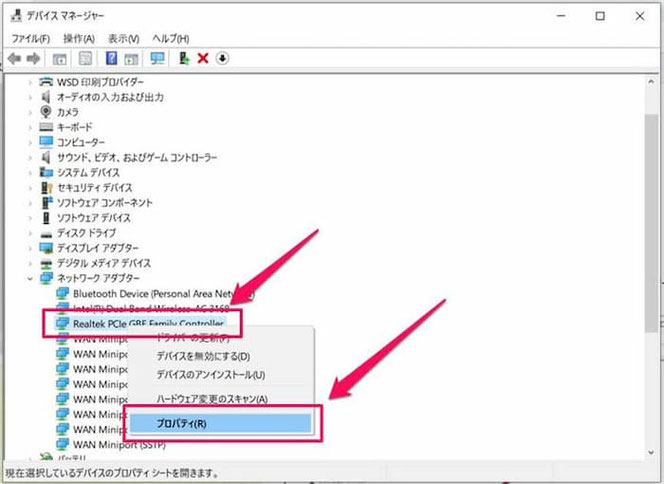The image size is (664, 484).
Task: Click the disable device down-arrow icon
Action: (x=222, y=58)
